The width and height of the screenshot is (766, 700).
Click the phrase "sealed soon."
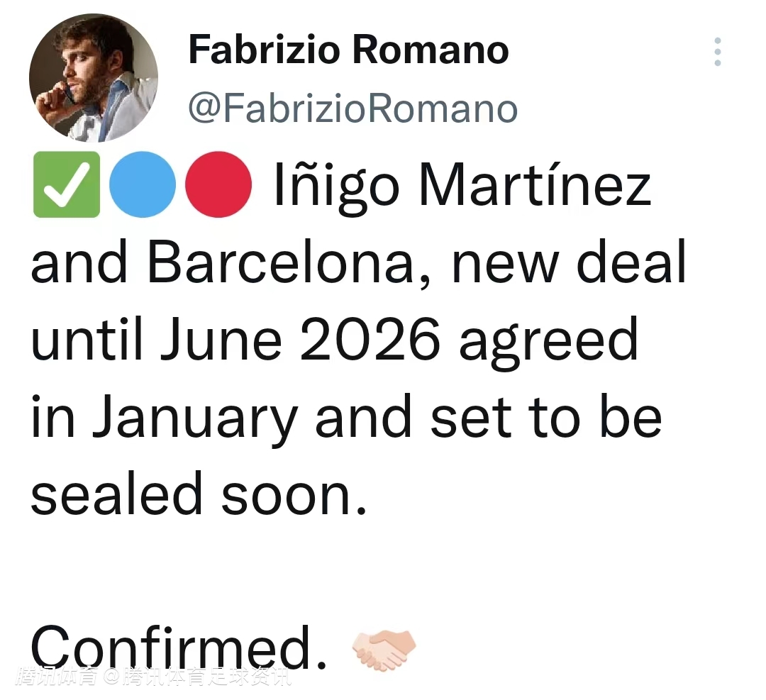(200, 495)
